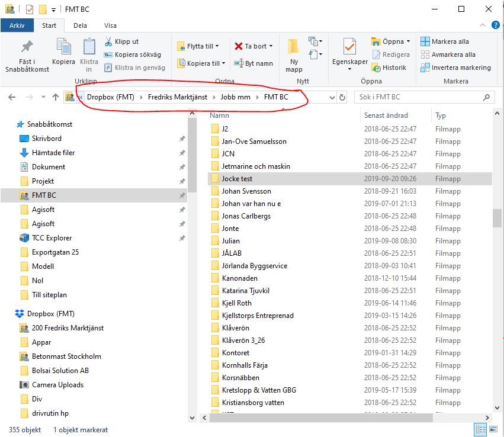Viewport: 504px width, 437px height.
Task: Click the title bar properties checkmark icon
Action: click(29, 9)
